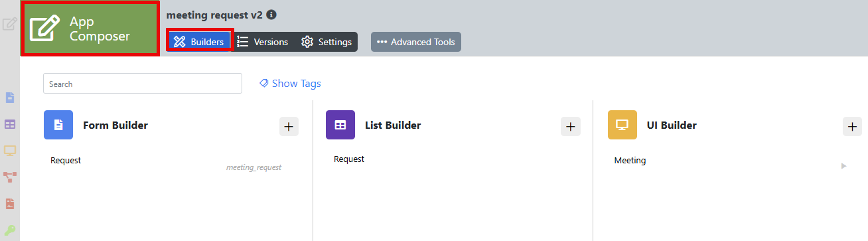This screenshot has height=241, width=868.
Task: Open the process flow icon in left rail
Action: (10, 177)
